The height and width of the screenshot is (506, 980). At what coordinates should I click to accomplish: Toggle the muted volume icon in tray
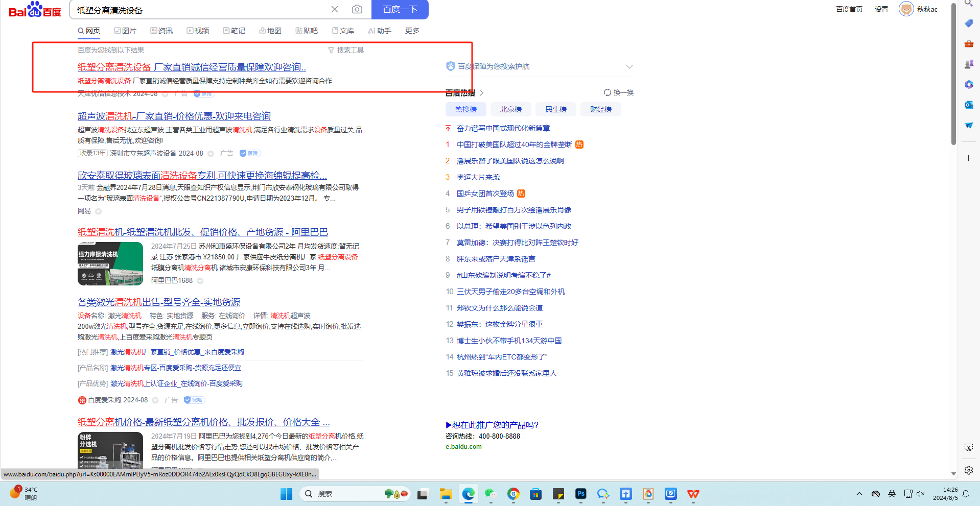coord(921,494)
